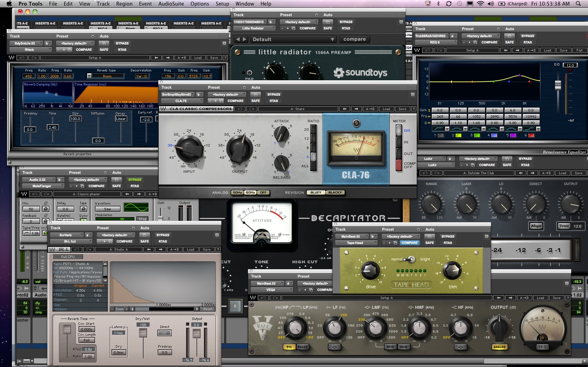Image resolution: width=588 pixels, height=367 pixels.
Task: Click automation enable icon in CLA-76 header
Action: [255, 94]
